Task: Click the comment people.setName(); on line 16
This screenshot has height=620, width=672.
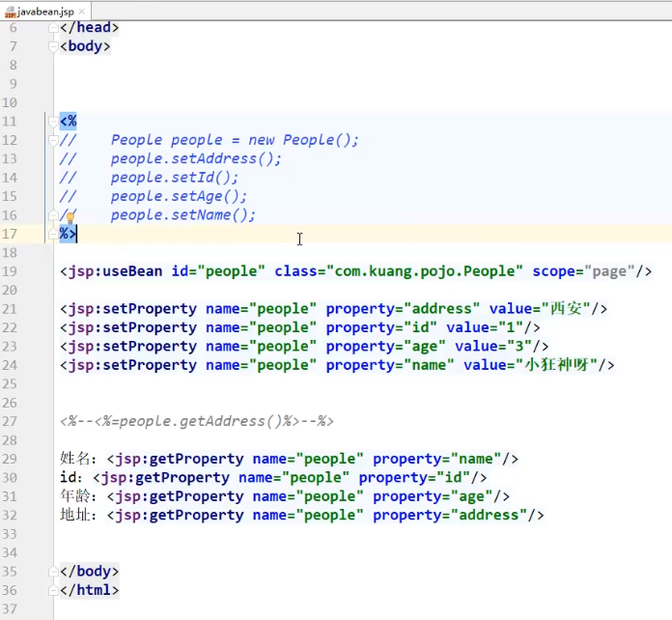Action: pos(183,214)
